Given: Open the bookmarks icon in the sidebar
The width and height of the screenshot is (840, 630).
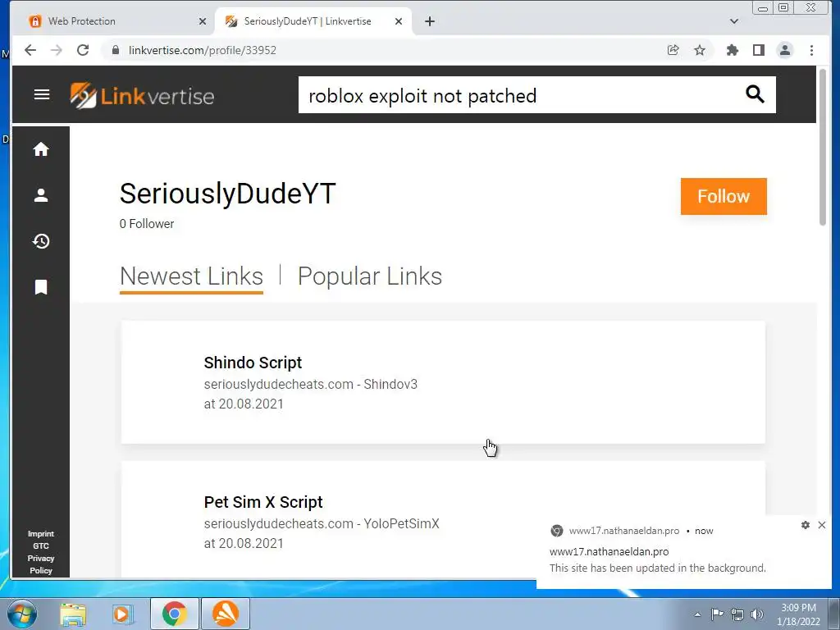Looking at the screenshot, I should [41, 287].
